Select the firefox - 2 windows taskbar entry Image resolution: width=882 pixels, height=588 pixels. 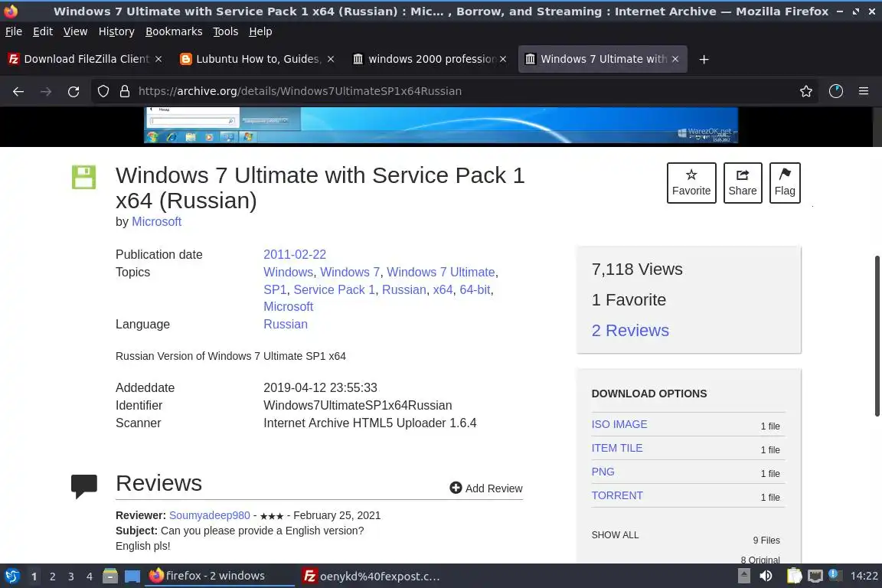pos(220,576)
